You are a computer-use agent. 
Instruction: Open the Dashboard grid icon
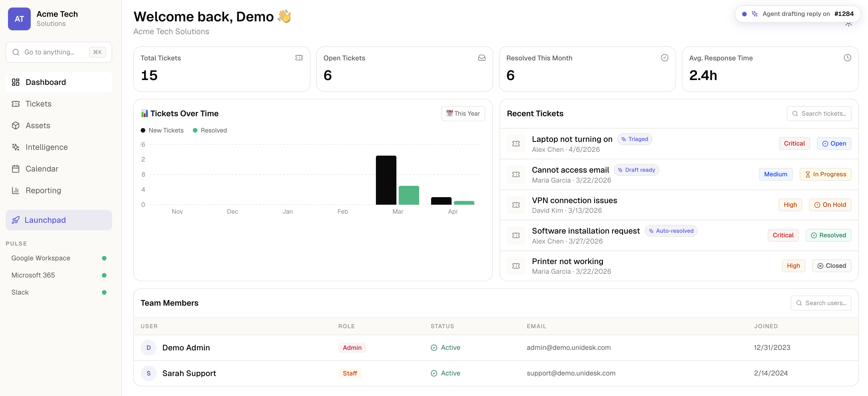(15, 82)
